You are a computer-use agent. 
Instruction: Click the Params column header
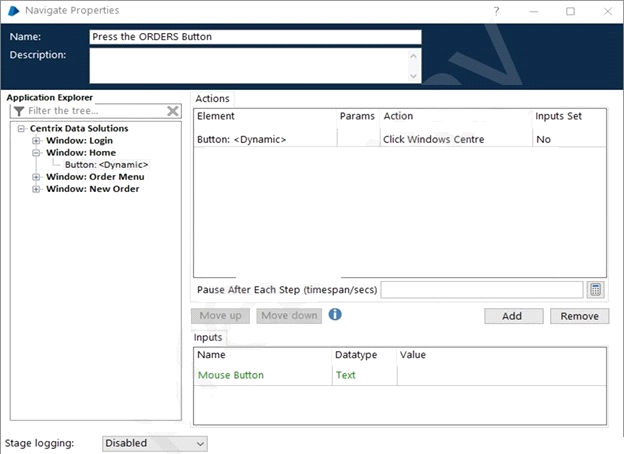click(357, 116)
